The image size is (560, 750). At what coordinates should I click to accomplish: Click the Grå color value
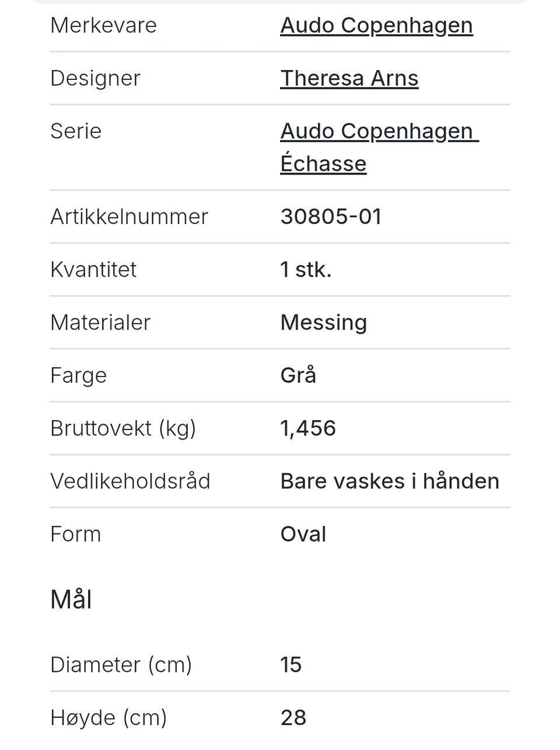(298, 375)
